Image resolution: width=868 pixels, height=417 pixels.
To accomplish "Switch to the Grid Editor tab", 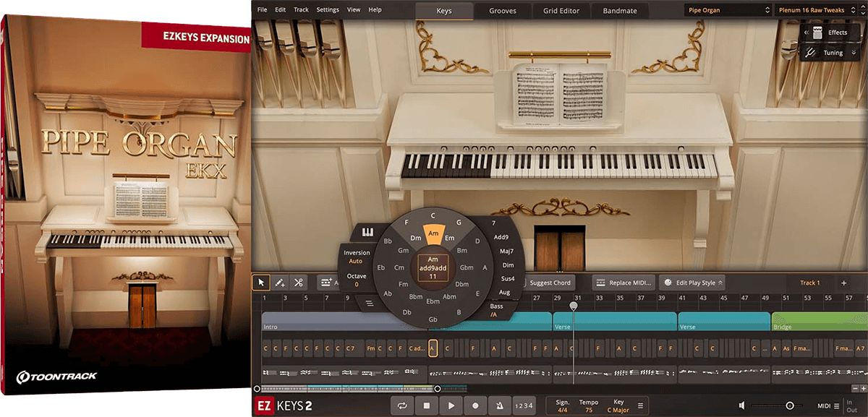I will tap(561, 11).
